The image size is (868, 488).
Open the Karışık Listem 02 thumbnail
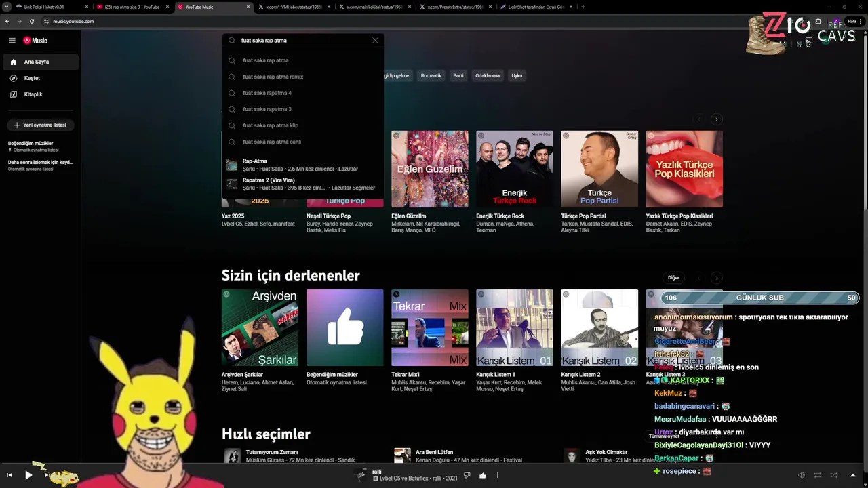(599, 327)
